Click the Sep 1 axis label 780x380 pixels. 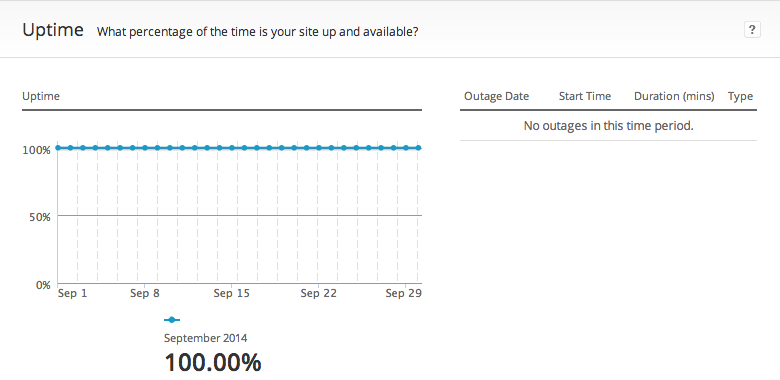click(x=73, y=293)
